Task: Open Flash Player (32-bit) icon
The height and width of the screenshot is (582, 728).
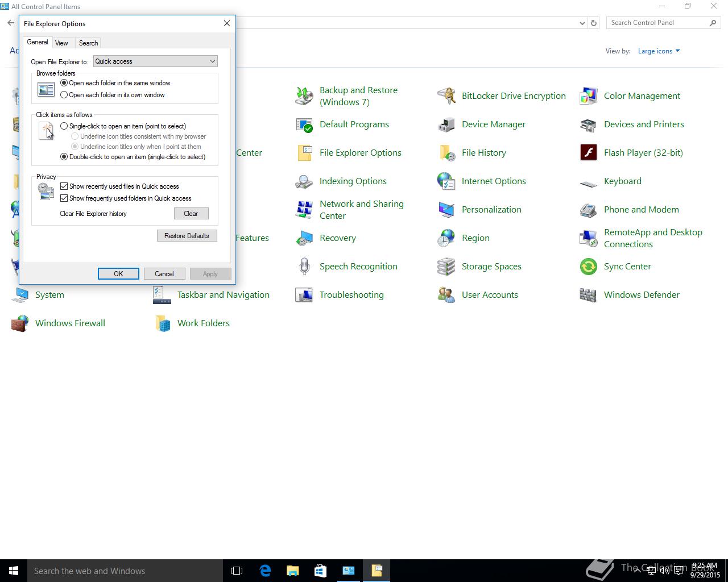Action: [x=589, y=153]
